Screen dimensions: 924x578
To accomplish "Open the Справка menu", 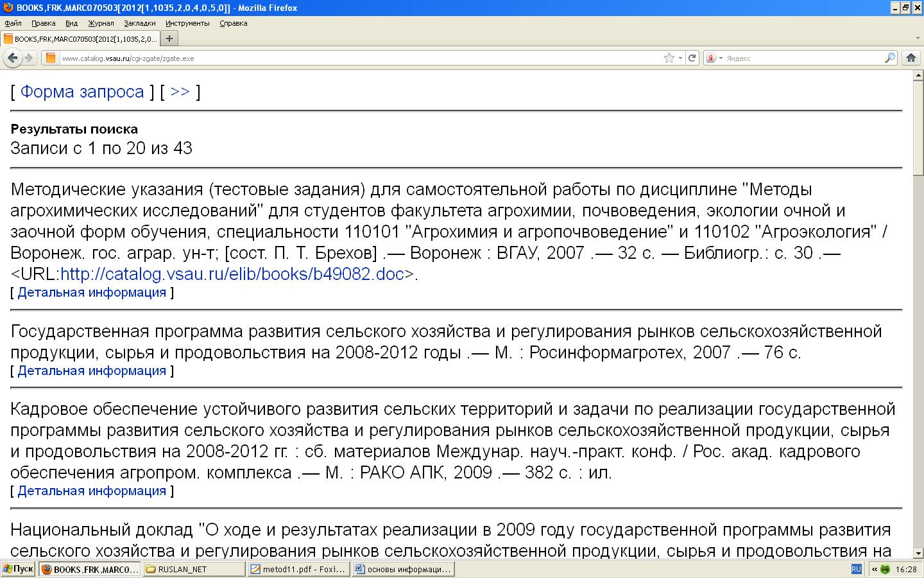I will coord(233,23).
